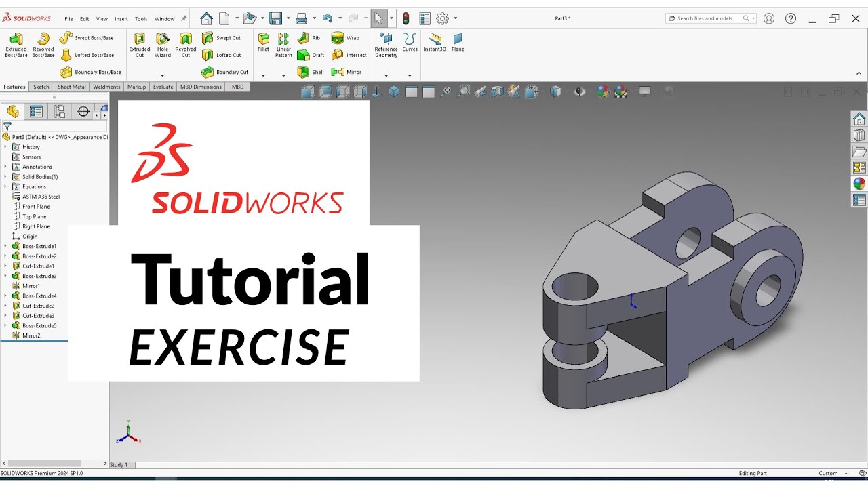The width and height of the screenshot is (868, 488).
Task: Select the Revolved Cut tool
Action: click(186, 45)
